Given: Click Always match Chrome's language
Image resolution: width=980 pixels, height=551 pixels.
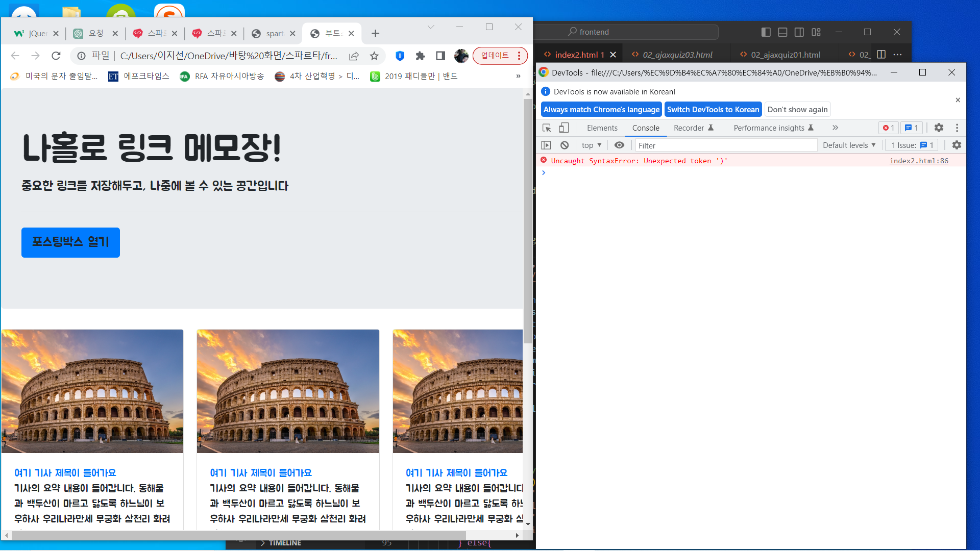Looking at the screenshot, I should (601, 110).
